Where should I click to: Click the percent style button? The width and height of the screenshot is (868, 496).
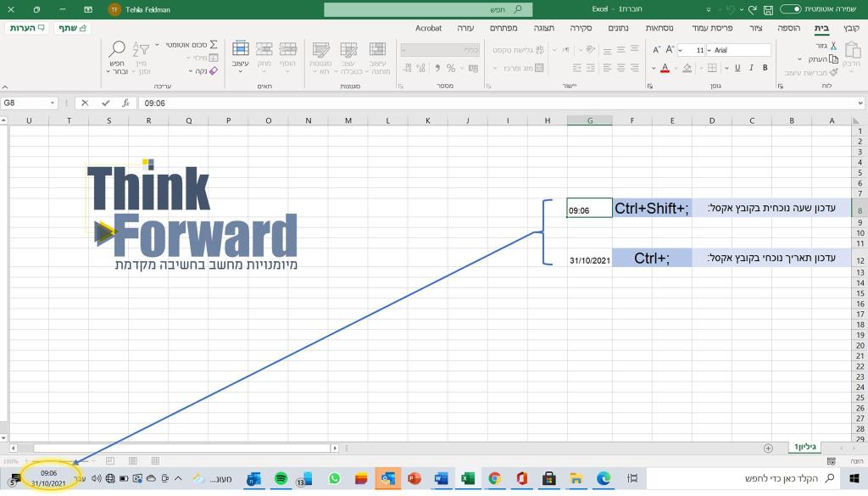click(451, 68)
